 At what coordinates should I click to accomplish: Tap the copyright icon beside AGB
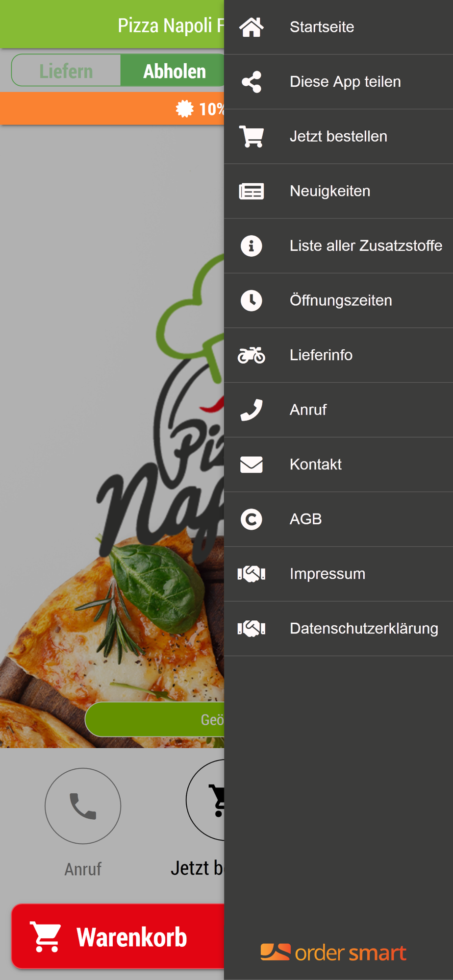tap(252, 519)
